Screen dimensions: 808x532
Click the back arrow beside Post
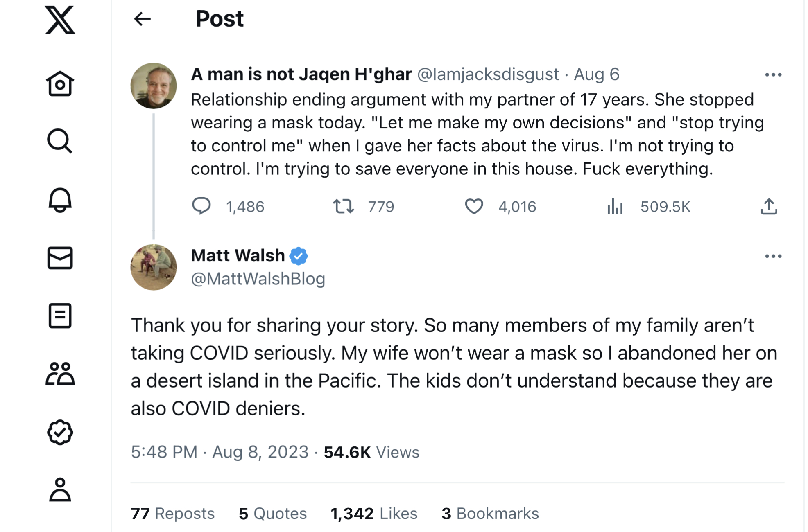pos(142,19)
